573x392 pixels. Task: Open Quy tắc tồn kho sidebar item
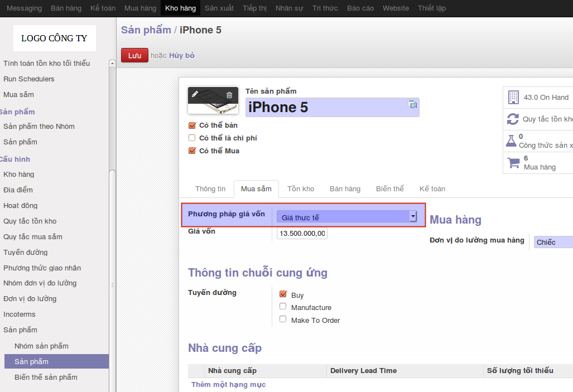coord(30,221)
